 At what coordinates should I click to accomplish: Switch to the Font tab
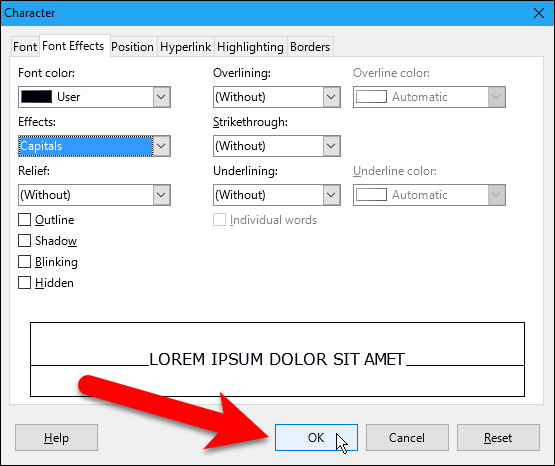pyautogui.click(x=25, y=47)
